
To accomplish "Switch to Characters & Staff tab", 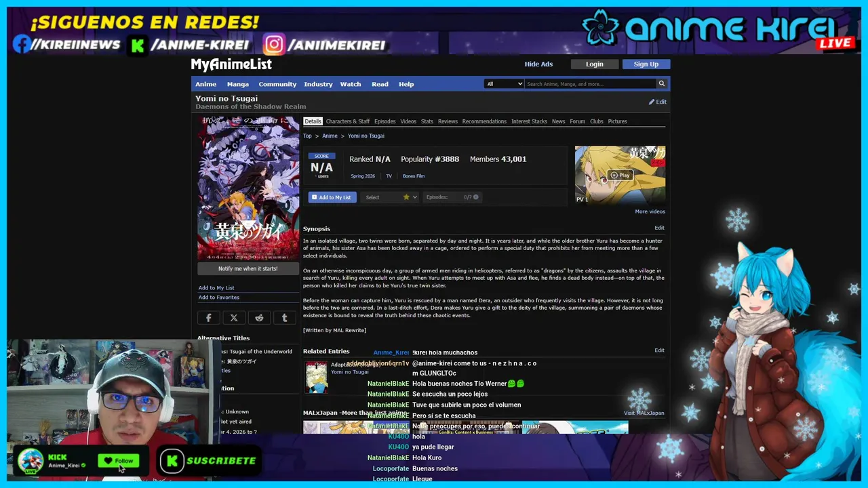I will click(348, 121).
